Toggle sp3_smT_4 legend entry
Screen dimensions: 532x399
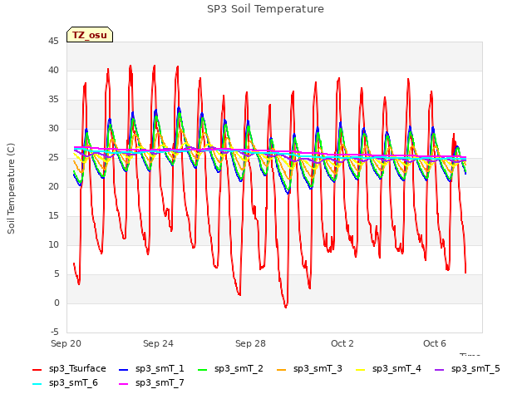coord(388,369)
